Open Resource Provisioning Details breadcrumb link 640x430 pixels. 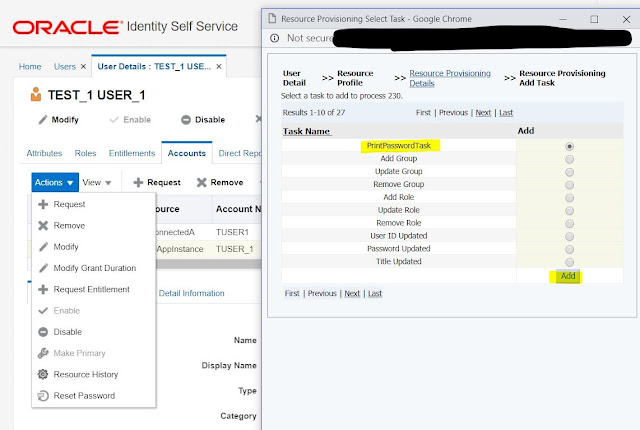click(450, 78)
